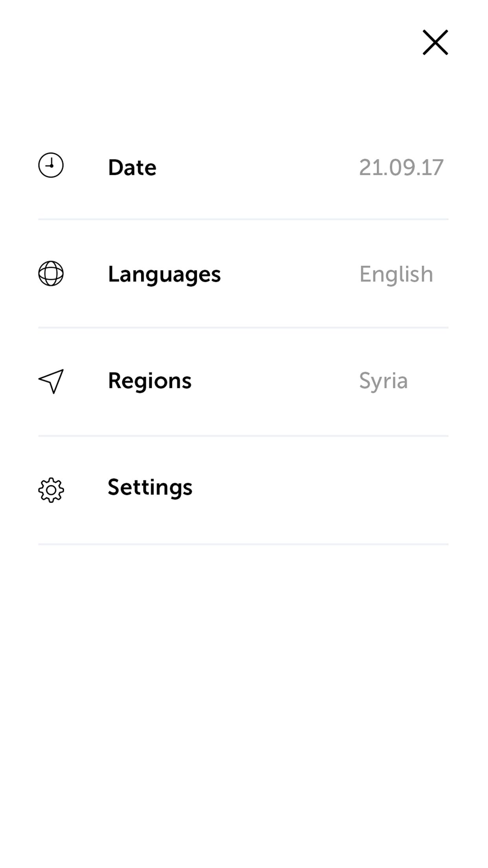Click the divider line below the Regions row

point(243,436)
